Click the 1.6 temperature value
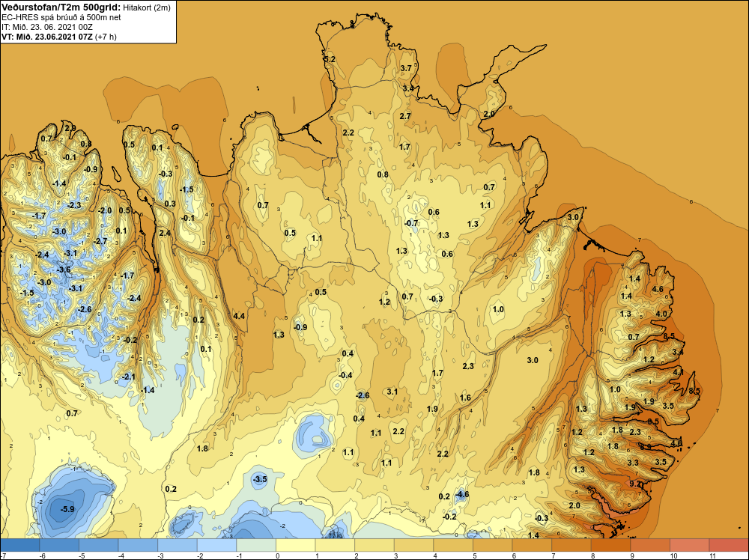This screenshot has height=560, width=749. tap(465, 398)
